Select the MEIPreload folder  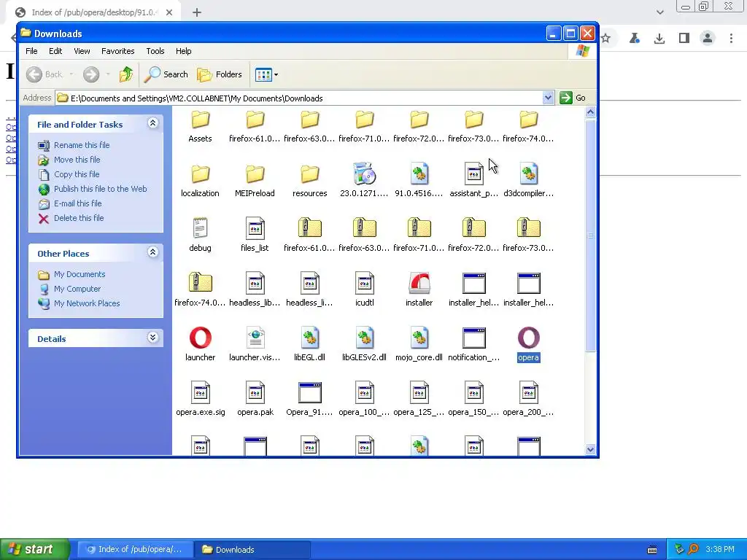[x=255, y=174]
